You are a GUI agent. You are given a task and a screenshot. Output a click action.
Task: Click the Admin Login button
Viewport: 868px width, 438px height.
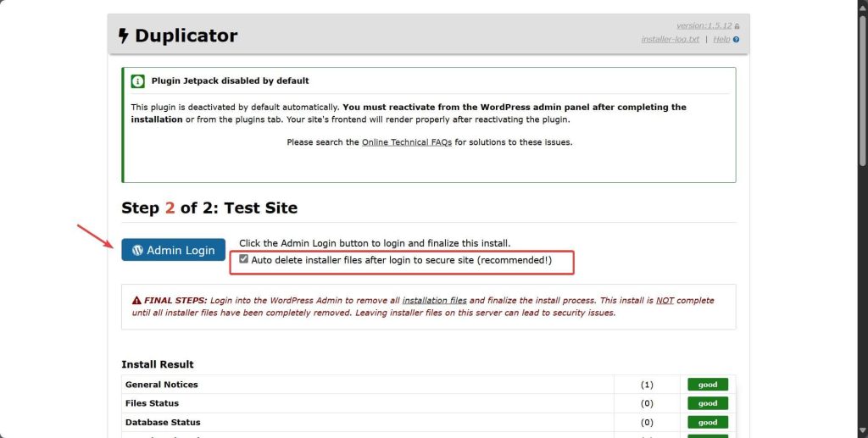click(173, 250)
